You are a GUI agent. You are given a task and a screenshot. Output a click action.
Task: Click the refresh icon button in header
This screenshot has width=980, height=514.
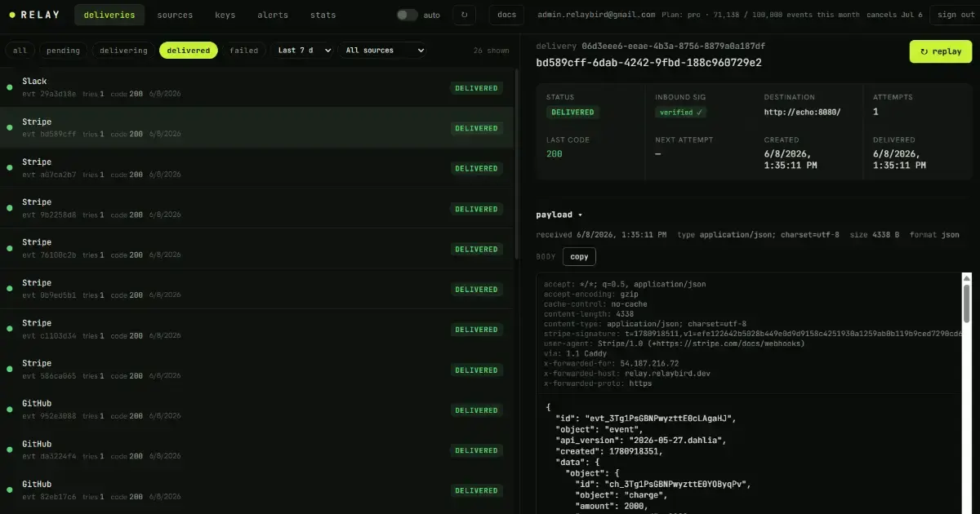pyautogui.click(x=465, y=15)
